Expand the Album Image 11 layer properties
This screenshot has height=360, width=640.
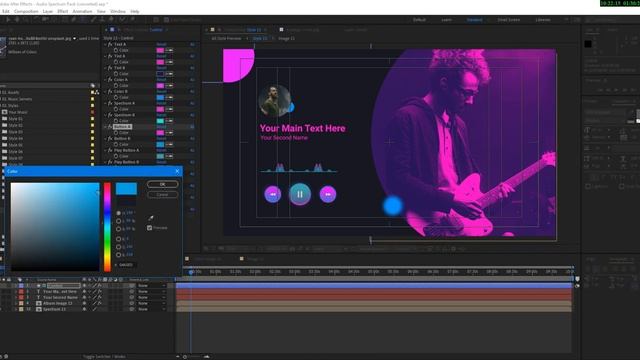pyautogui.click(x=16, y=303)
